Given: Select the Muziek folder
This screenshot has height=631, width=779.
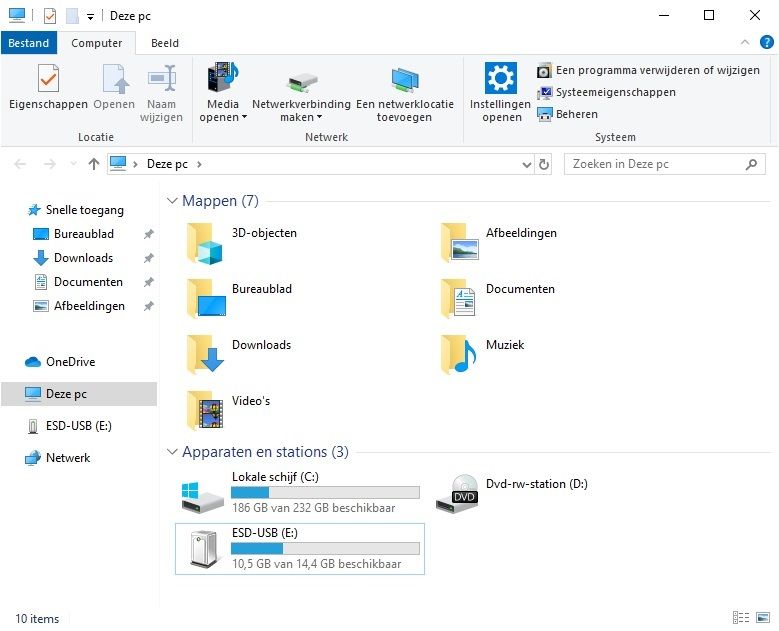Looking at the screenshot, I should (x=482, y=355).
